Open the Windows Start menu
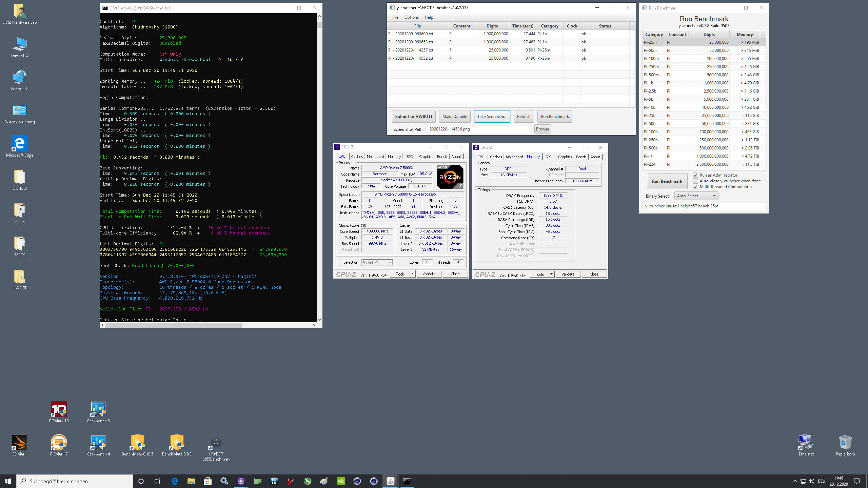 click(x=8, y=481)
